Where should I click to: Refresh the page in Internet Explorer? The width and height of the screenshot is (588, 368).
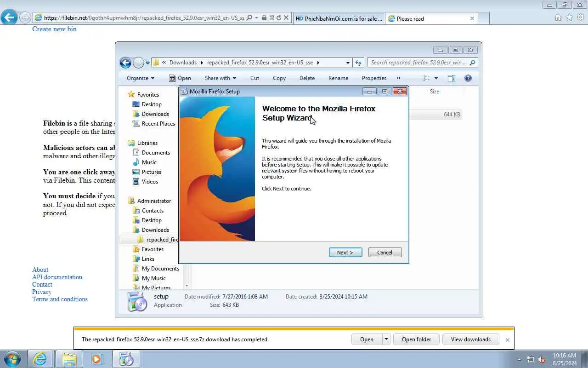click(278, 18)
